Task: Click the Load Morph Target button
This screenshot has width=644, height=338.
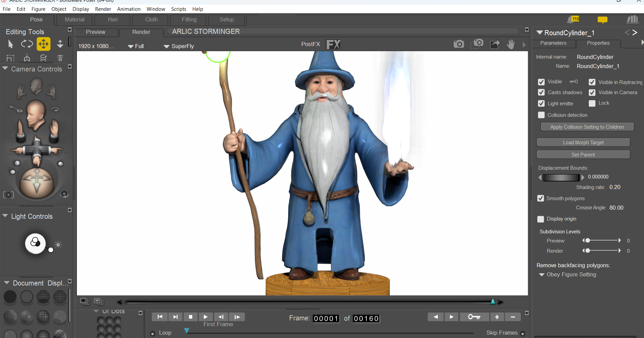Action: coord(583,143)
